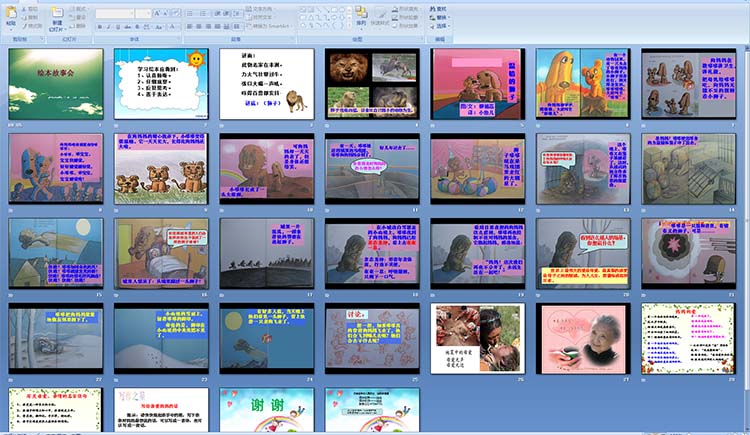The width and height of the screenshot is (750, 435).
Task: Open the Text Direction dropdown
Action: pyautogui.click(x=260, y=9)
